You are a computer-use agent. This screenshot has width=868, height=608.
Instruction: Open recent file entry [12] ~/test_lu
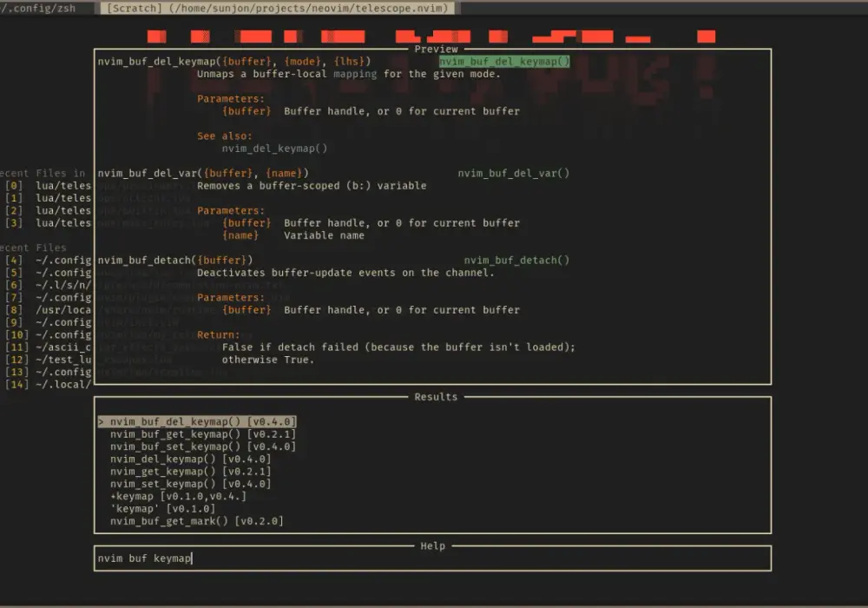tap(48, 360)
